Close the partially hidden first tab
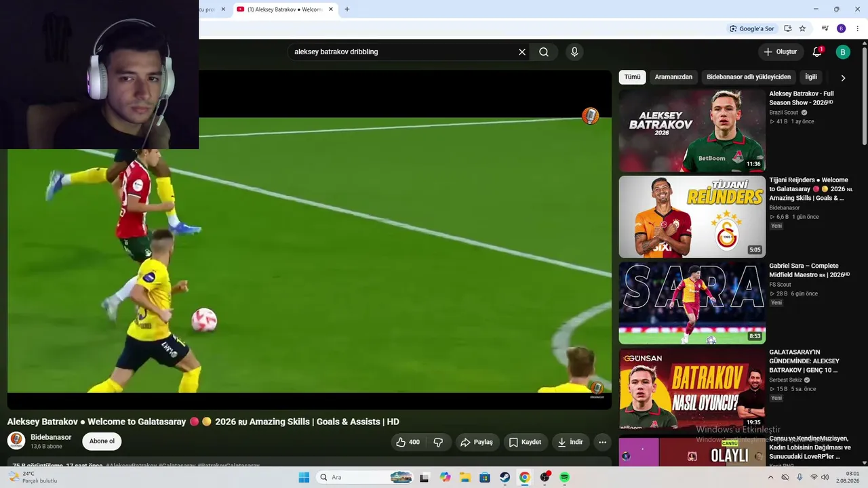Screen dimensions: 868x488 coord(223,9)
